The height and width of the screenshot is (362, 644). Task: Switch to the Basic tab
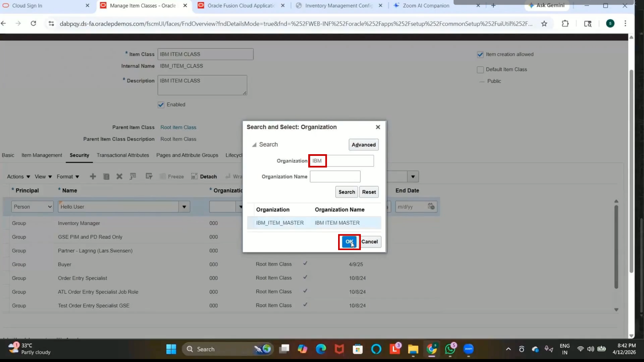8,155
